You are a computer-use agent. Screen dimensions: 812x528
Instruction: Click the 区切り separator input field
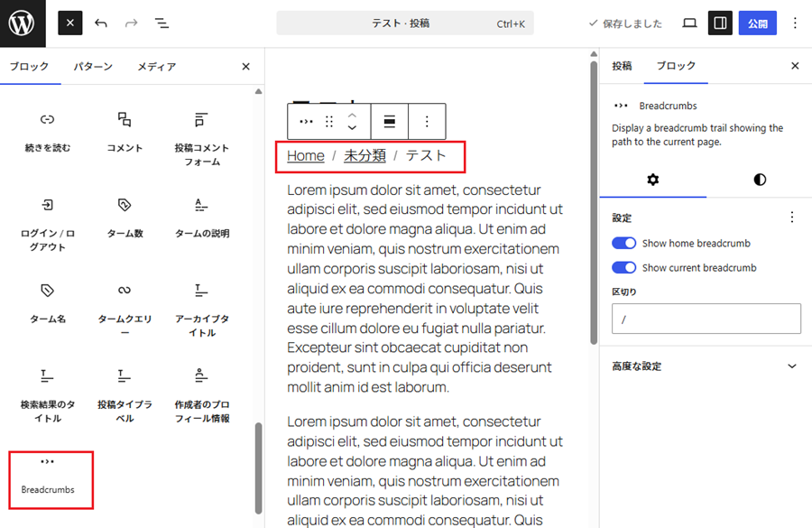[706, 320]
